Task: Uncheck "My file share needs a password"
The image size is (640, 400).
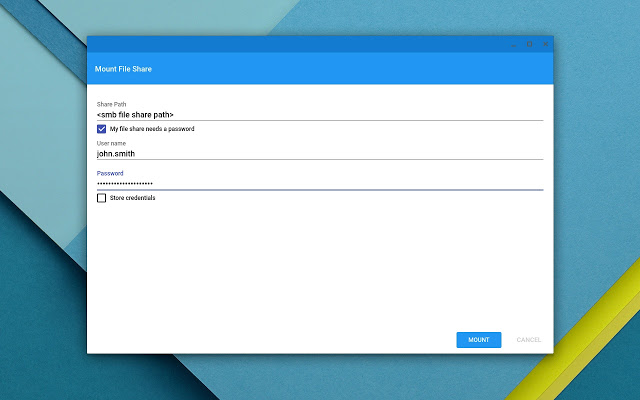Action: (x=102, y=129)
